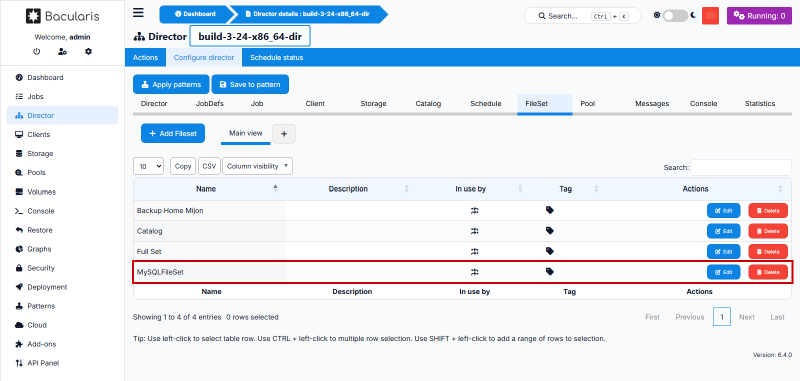The width and height of the screenshot is (800, 381).
Task: Click the Save to pattern button
Action: (x=250, y=85)
